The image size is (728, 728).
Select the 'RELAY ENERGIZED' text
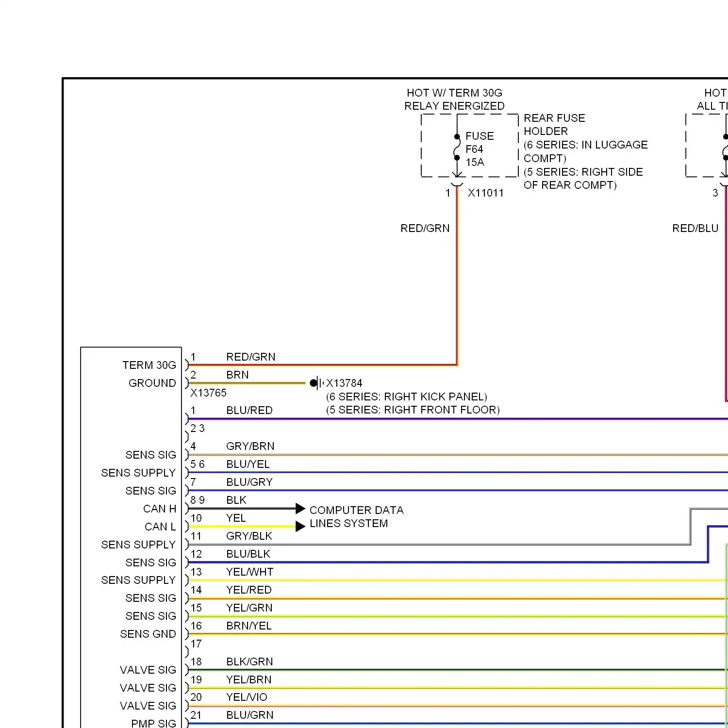tap(454, 106)
